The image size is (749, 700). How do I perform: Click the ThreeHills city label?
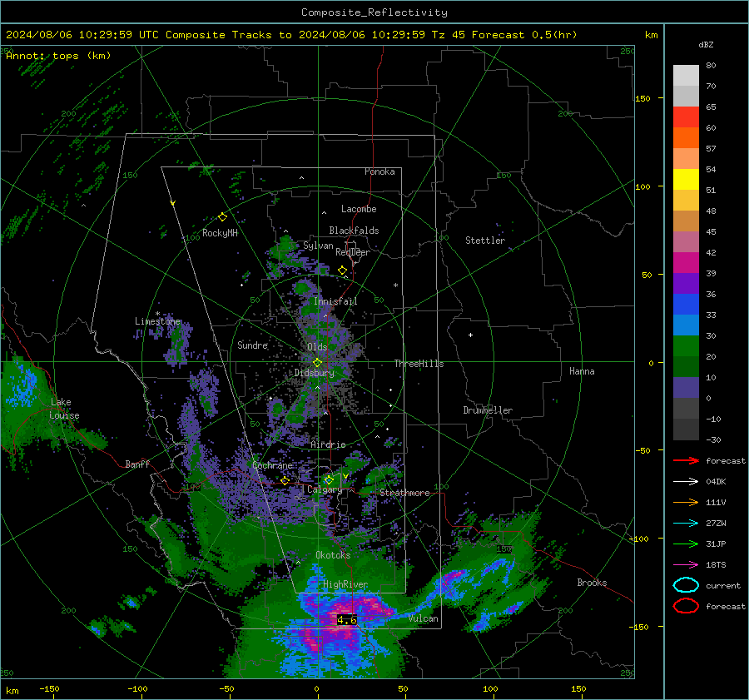tap(419, 364)
